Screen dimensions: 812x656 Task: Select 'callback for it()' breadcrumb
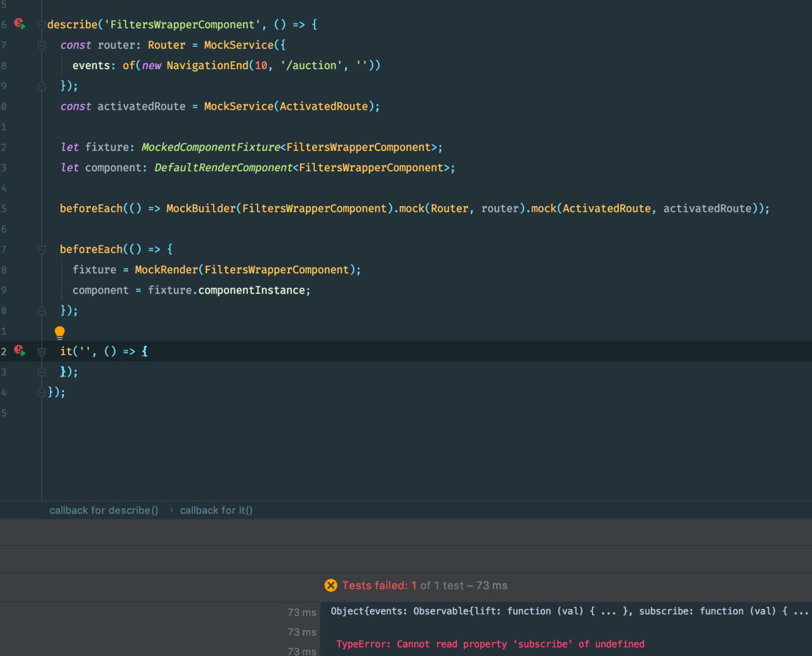(216, 510)
